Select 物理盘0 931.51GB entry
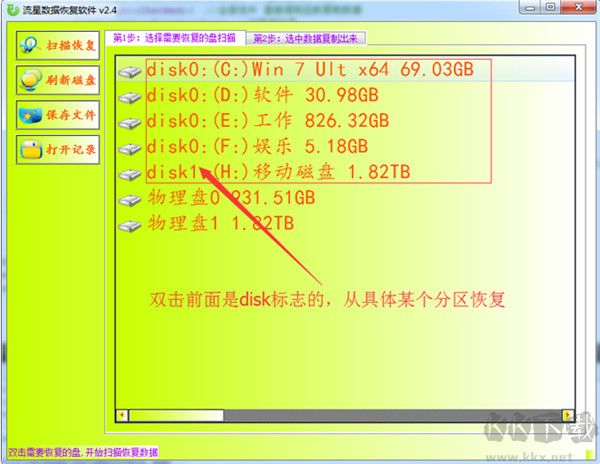The image size is (600, 464). click(232, 198)
